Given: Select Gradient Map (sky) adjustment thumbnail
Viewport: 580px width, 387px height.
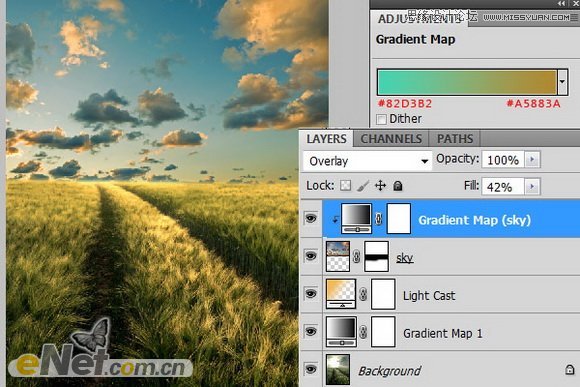Looking at the screenshot, I should click(356, 219).
